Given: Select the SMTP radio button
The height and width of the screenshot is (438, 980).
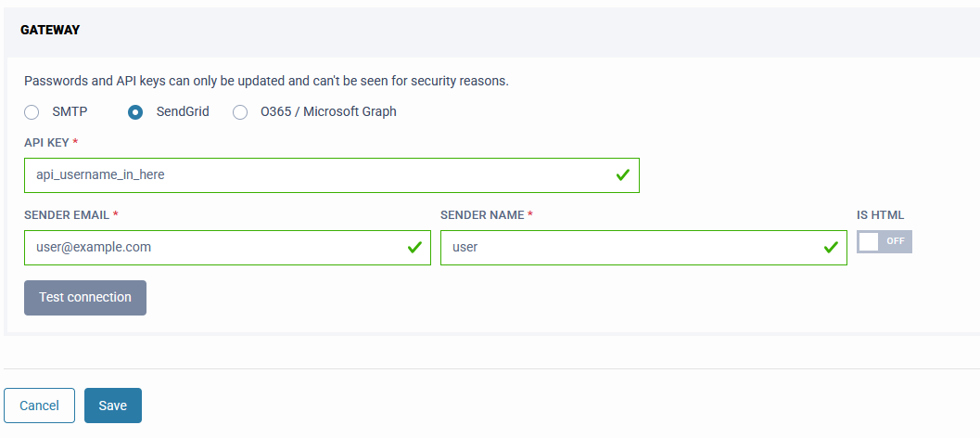Looking at the screenshot, I should 32,112.
